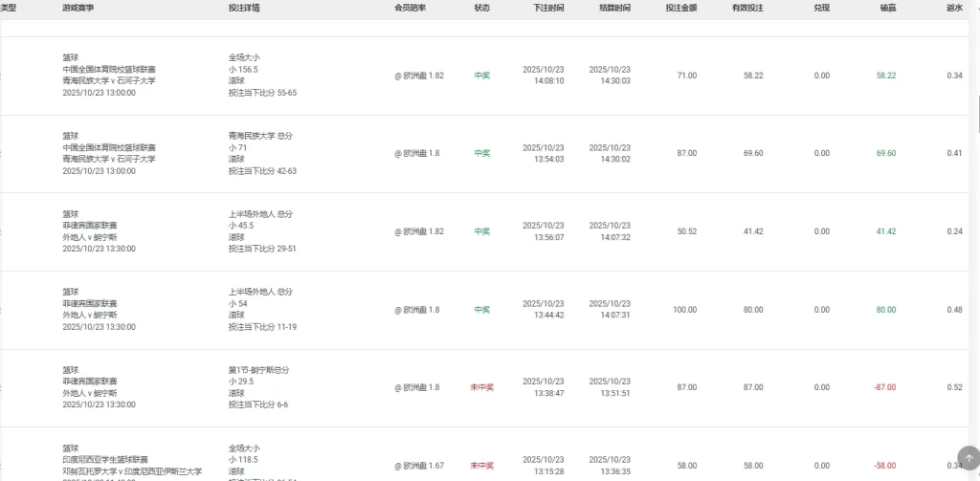Click the 游戏赛事 column header

(x=77, y=8)
